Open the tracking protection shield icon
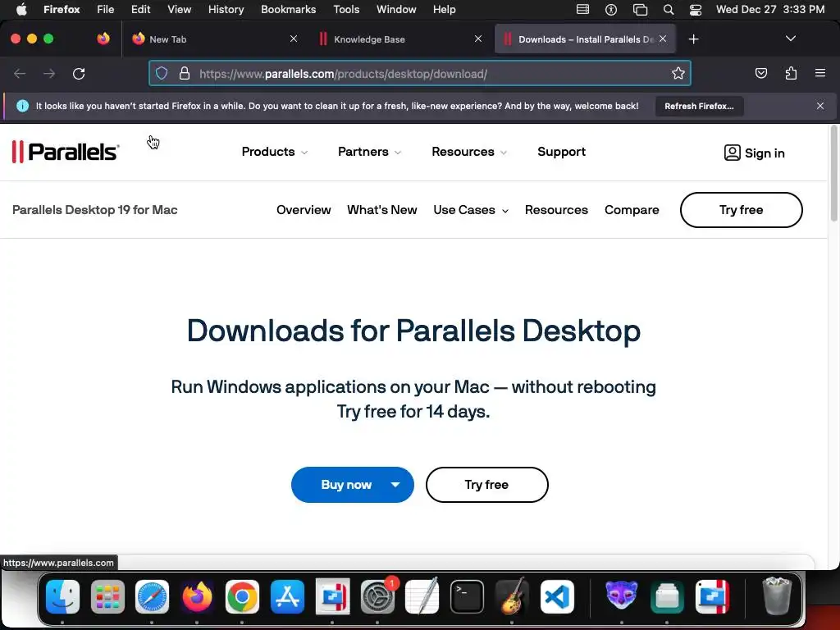This screenshot has width=840, height=630. (x=162, y=73)
